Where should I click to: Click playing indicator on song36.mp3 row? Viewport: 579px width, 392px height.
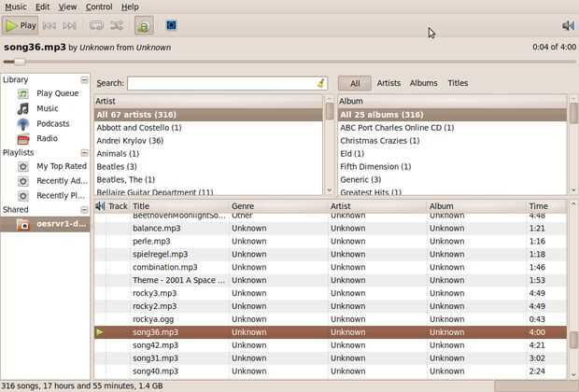[99, 332]
